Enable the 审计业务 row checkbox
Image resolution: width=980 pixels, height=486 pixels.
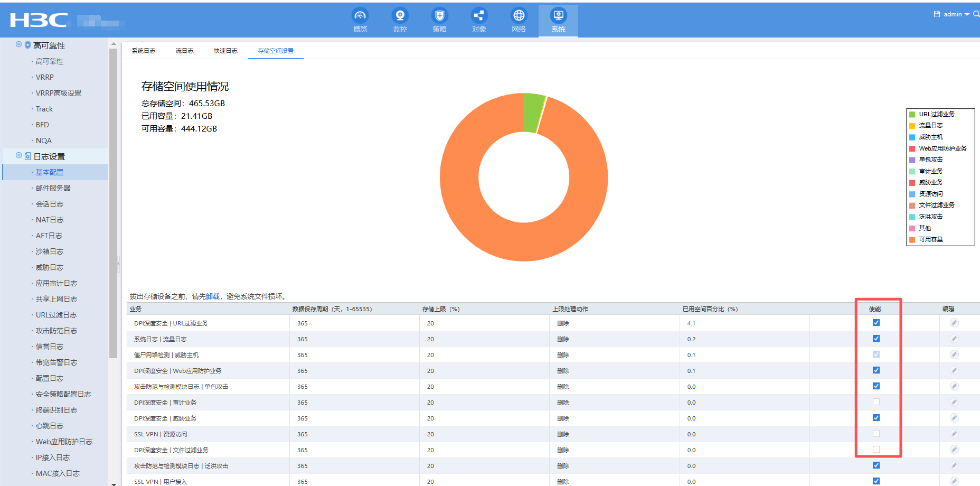(876, 402)
